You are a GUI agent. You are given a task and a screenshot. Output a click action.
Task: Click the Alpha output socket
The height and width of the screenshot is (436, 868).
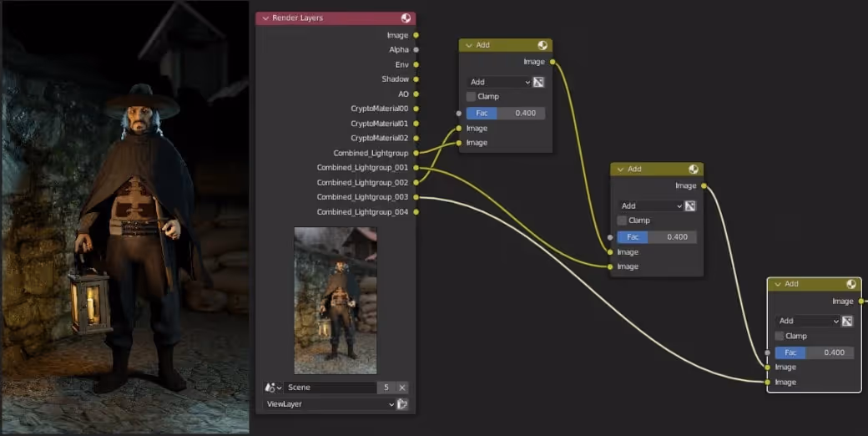[x=416, y=50]
